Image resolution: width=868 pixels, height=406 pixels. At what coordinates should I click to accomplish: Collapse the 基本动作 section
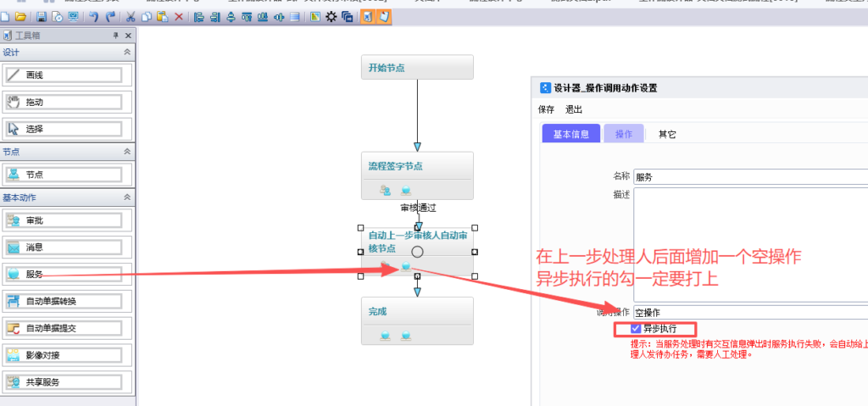pos(127,197)
